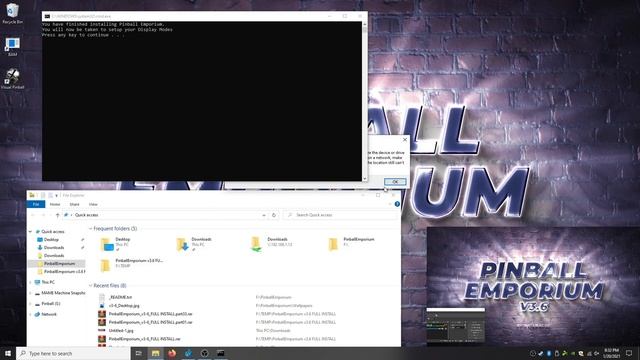The width and height of the screenshot is (640, 360).
Task: Select the FULL INSTALL.part03.rar file
Action: [x=150, y=314]
